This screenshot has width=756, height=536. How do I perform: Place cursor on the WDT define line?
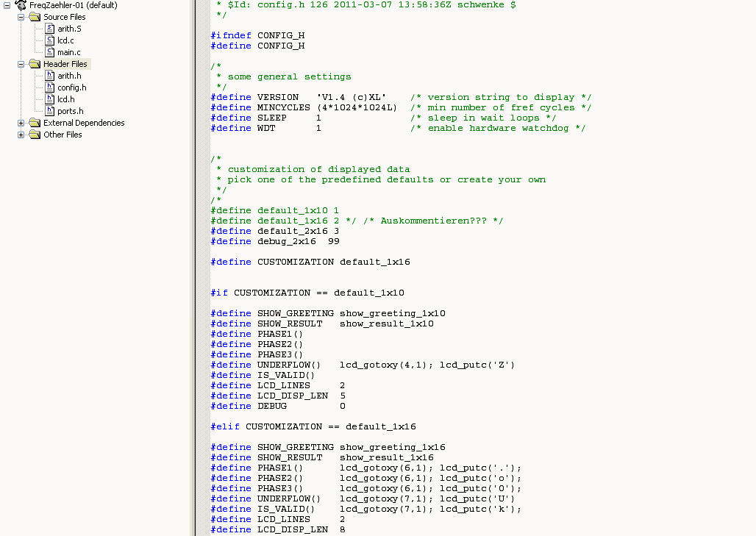coord(398,128)
